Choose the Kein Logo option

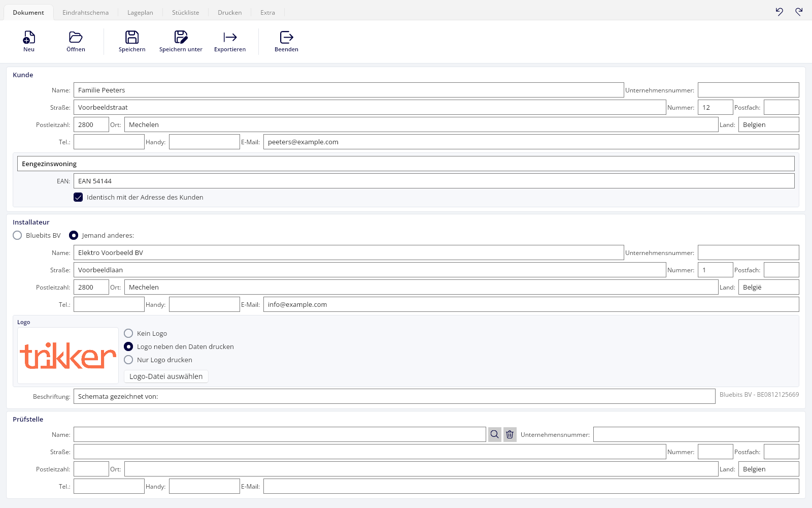128,333
